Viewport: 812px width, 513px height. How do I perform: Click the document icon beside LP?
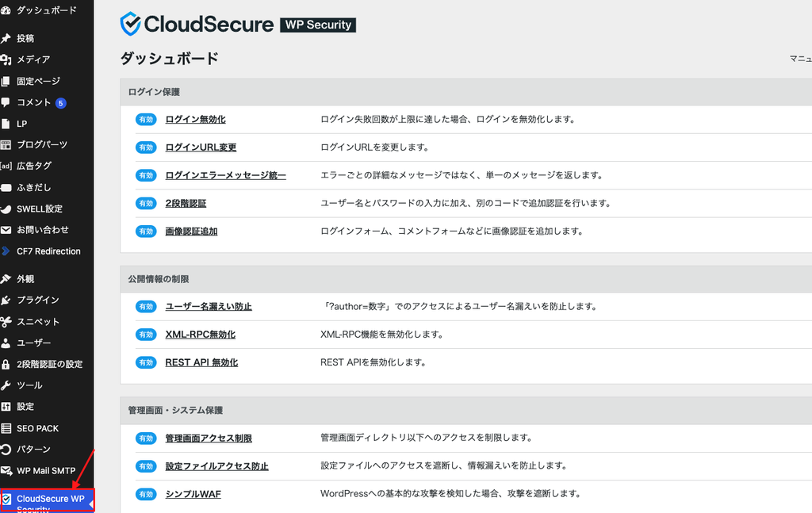pos(6,124)
